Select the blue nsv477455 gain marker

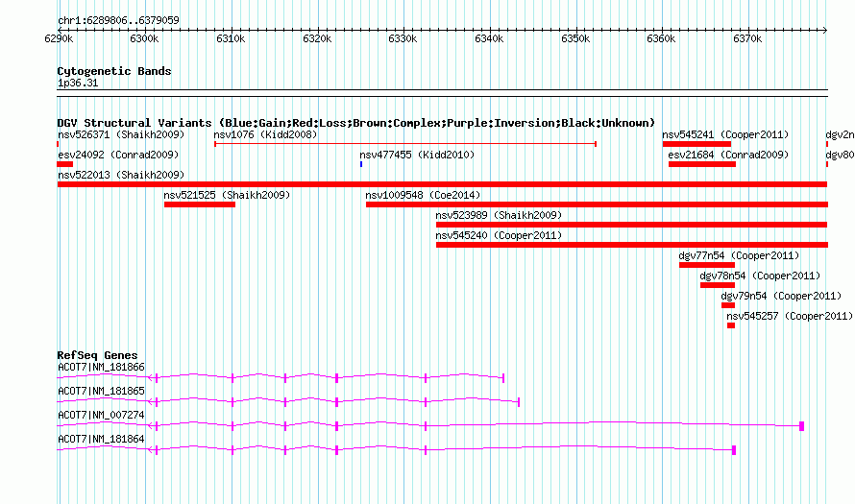pyautogui.click(x=361, y=164)
